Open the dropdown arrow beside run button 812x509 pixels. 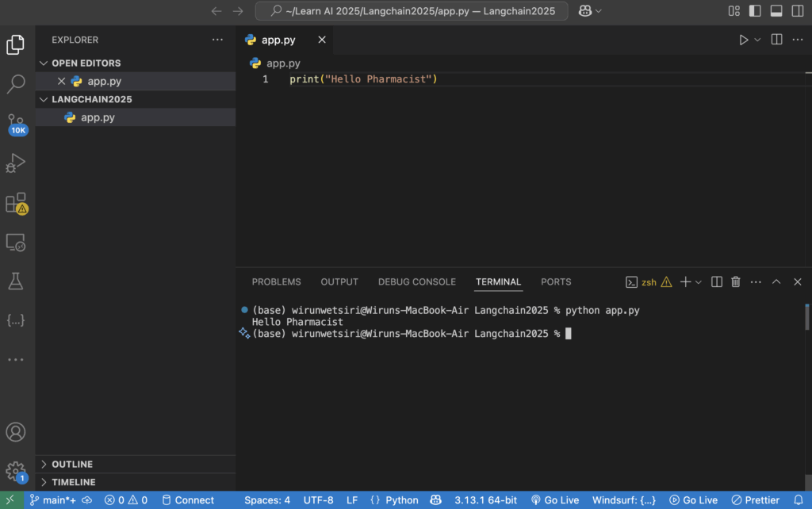(757, 40)
